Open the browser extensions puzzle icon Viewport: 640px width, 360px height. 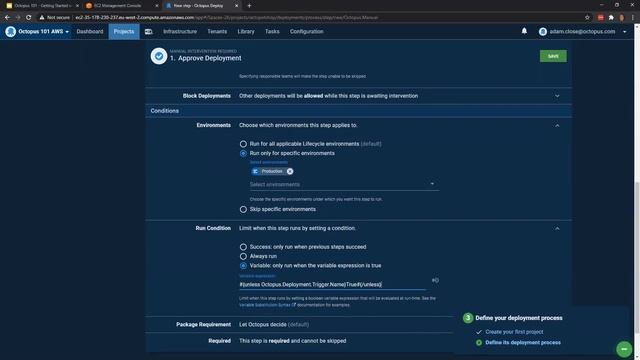(x=611, y=18)
